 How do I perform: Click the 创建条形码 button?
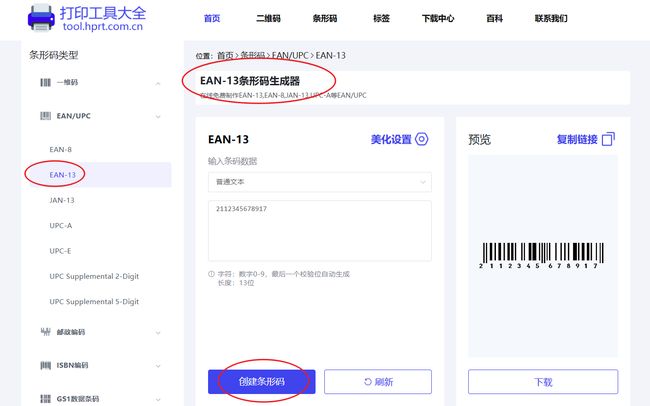click(262, 382)
